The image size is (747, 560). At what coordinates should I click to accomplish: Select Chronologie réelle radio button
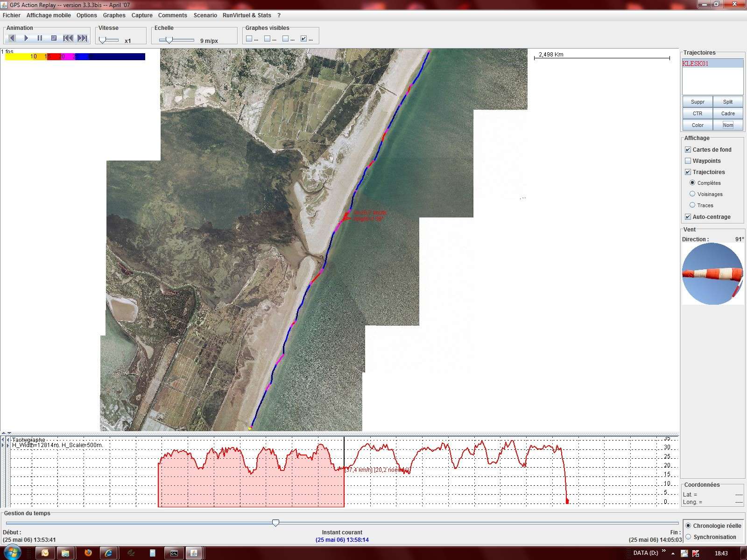[x=689, y=525]
